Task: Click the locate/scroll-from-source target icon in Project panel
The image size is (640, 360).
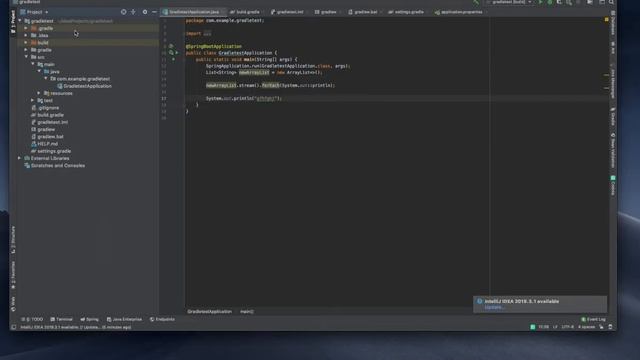Action: click(x=123, y=12)
